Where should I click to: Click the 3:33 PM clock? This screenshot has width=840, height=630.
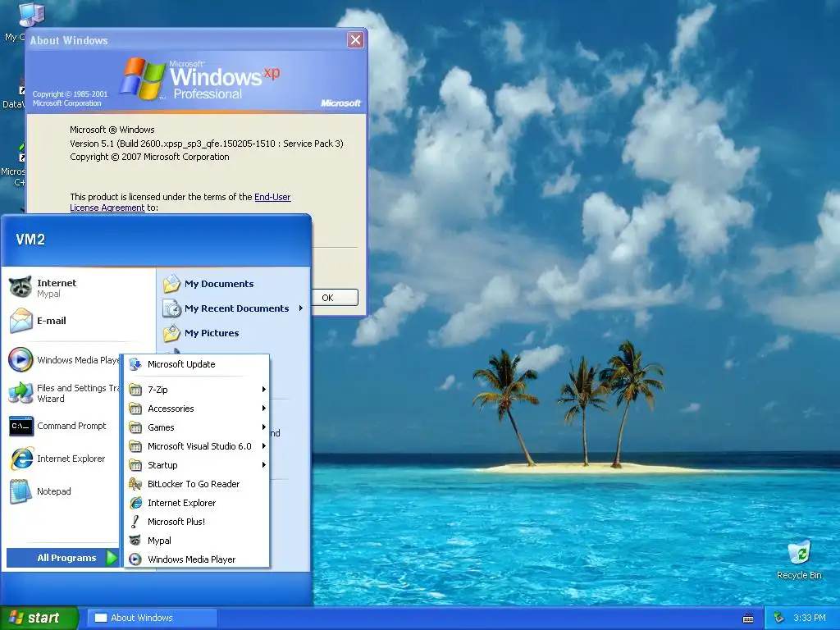(809, 618)
